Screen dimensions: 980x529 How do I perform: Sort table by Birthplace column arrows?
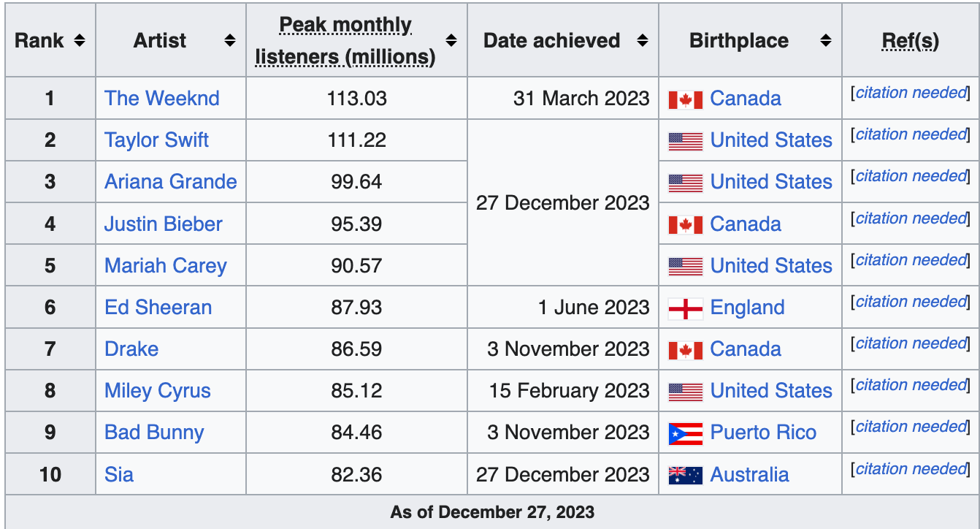pos(826,40)
